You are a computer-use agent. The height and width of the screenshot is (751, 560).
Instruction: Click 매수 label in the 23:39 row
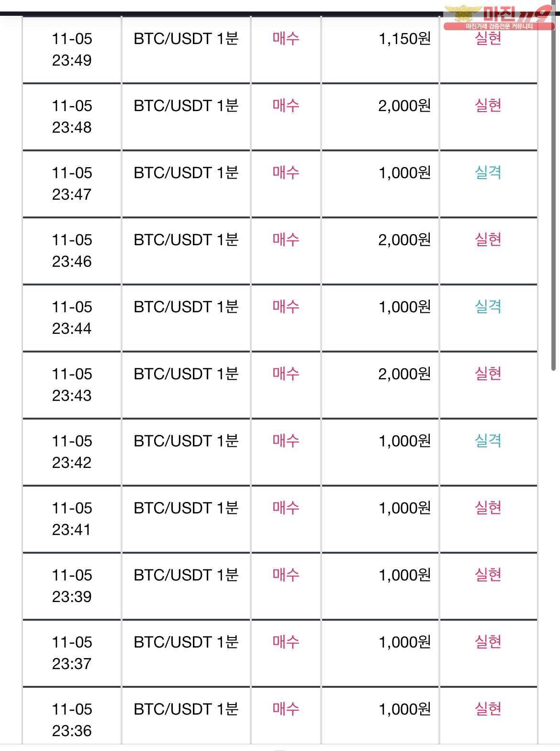[x=286, y=575]
